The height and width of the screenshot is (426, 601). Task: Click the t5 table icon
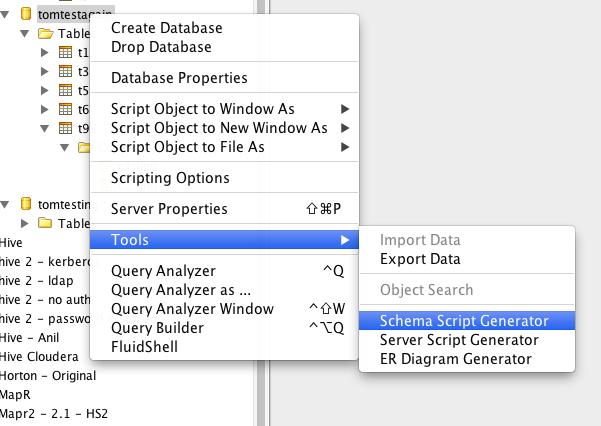click(x=66, y=90)
